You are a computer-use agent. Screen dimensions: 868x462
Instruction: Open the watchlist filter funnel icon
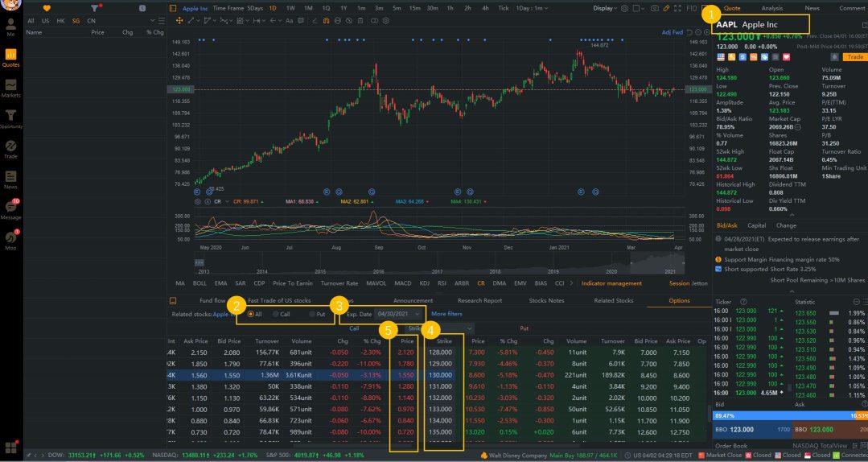click(95, 8)
